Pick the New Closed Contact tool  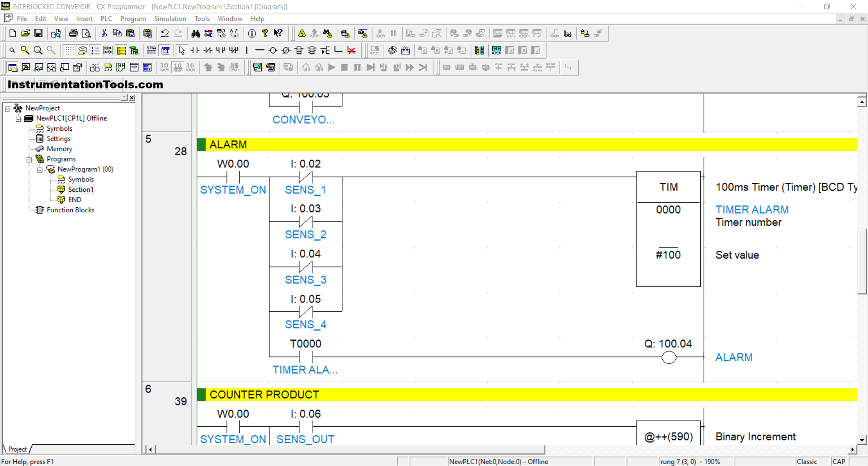[x=208, y=50]
